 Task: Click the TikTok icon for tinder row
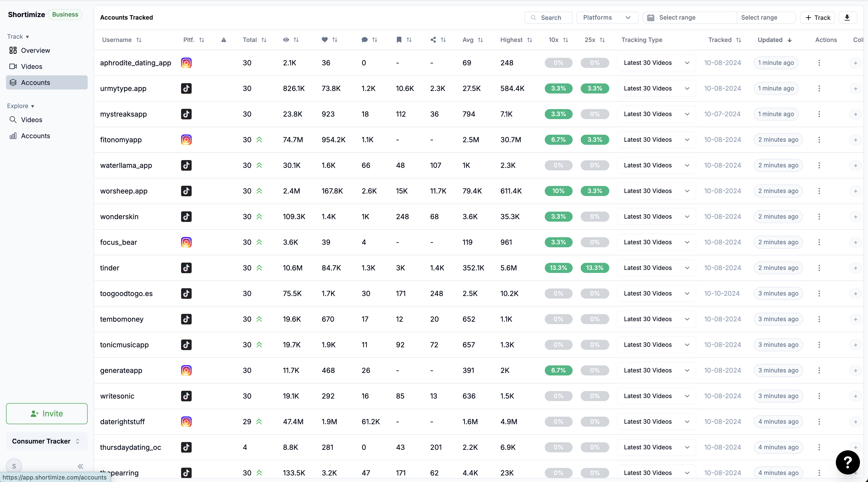[186, 268]
